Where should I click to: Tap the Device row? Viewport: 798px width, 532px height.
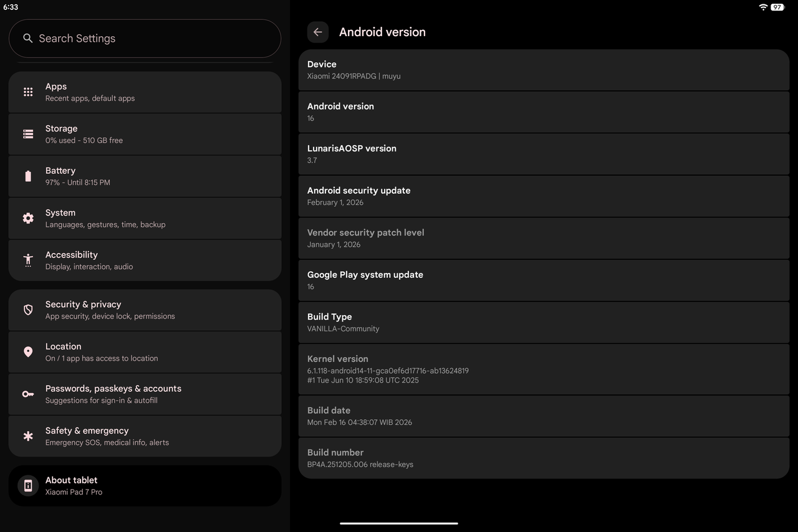pos(544,70)
